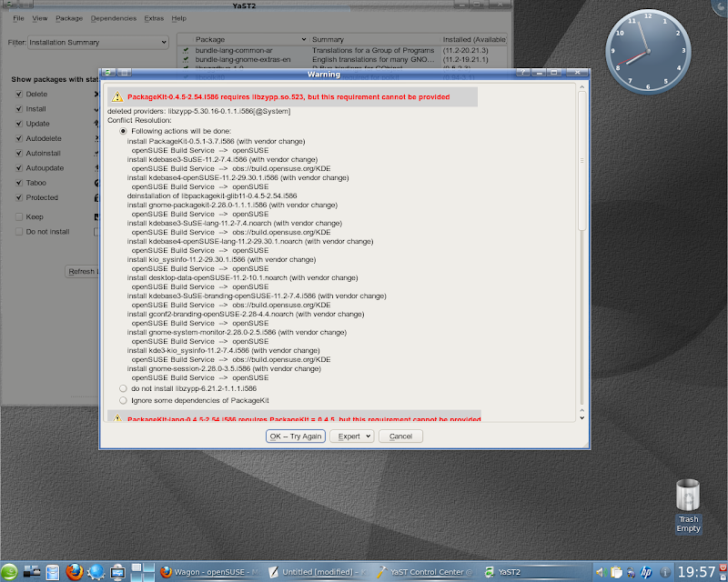The width and height of the screenshot is (728, 582).
Task: Switch to the Untitled [modified] editor task
Action: click(318, 572)
